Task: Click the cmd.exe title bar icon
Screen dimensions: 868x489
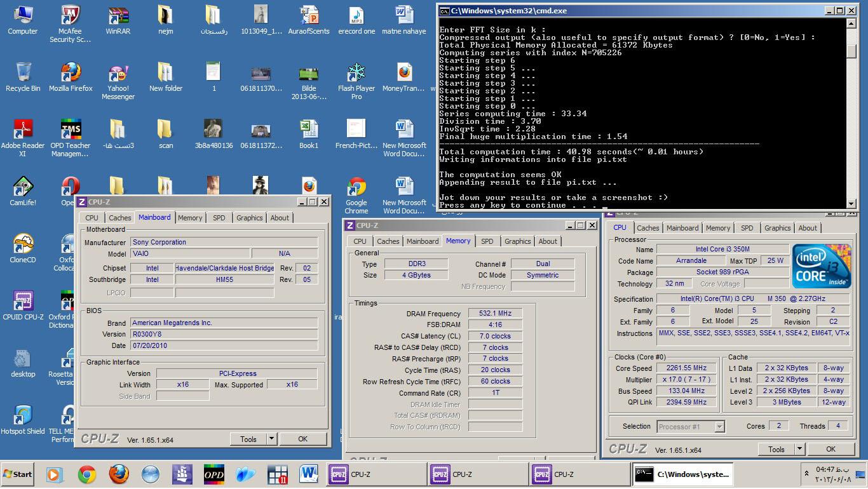Action: pos(444,11)
